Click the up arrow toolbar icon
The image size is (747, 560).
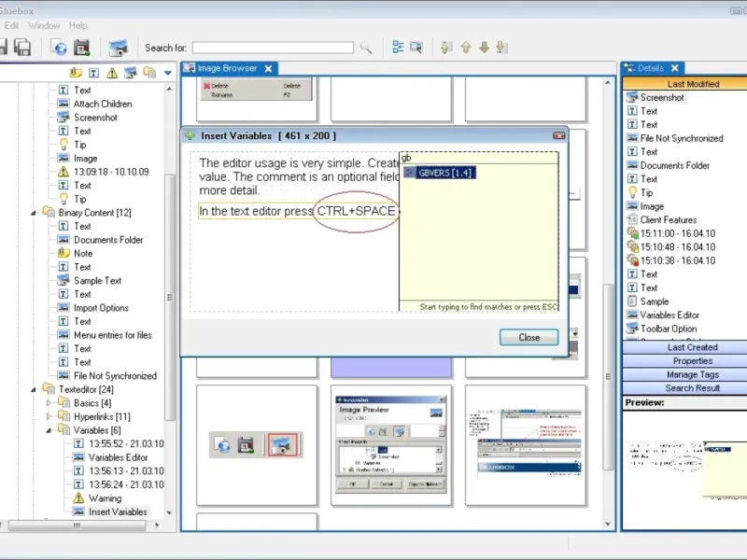point(466,48)
